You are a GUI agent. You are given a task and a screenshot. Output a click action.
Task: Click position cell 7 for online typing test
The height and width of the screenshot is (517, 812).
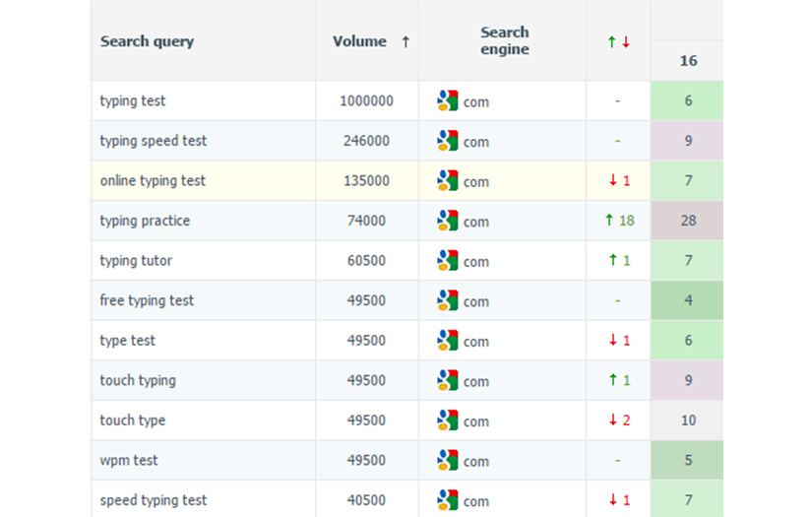[687, 180]
